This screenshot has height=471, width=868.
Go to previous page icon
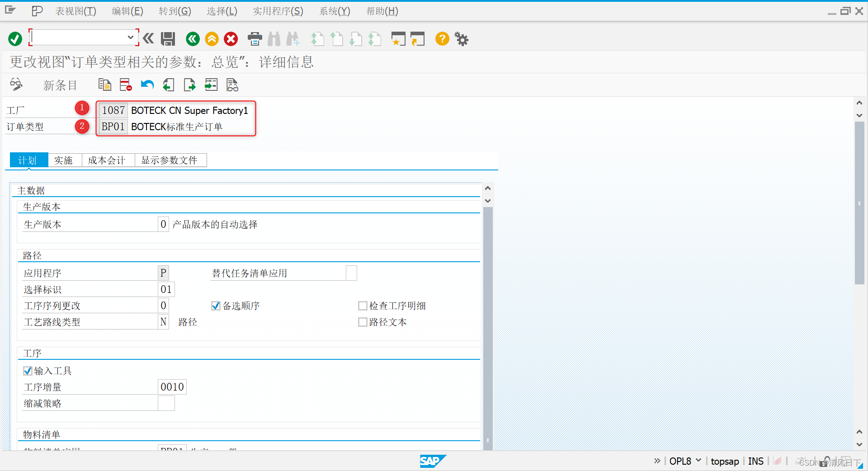[x=337, y=39]
